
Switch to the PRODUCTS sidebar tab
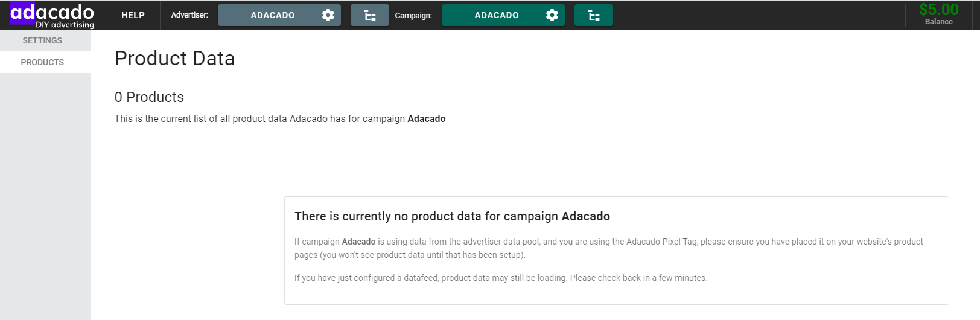42,62
